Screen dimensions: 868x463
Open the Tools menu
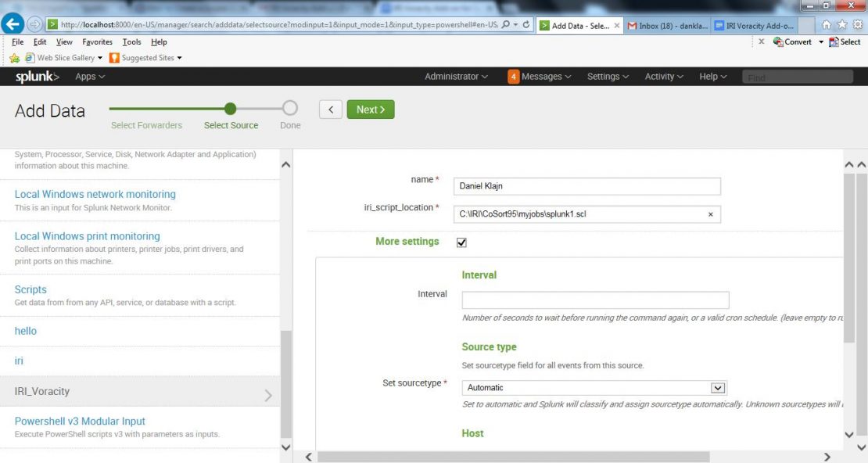click(131, 42)
